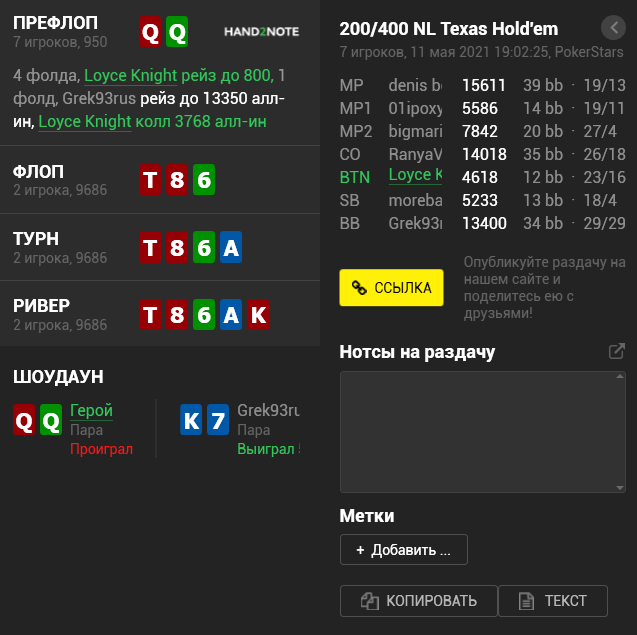This screenshot has height=635, width=637.
Task: Select the РИВЕР section heading
Action: tap(41, 306)
